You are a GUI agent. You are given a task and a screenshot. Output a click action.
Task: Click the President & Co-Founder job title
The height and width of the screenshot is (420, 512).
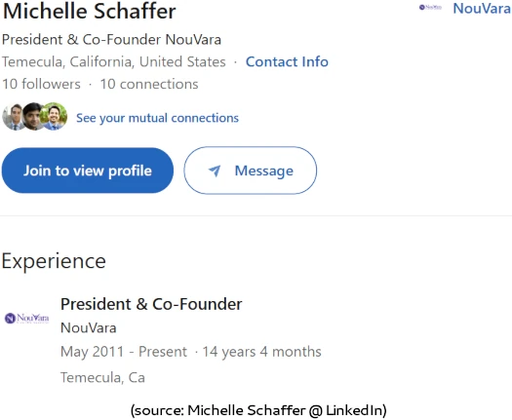(151, 304)
